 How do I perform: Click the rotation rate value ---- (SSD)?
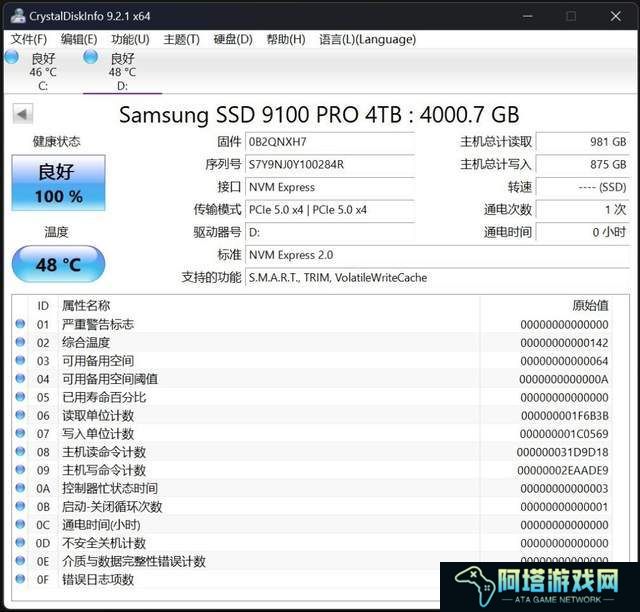(583, 187)
